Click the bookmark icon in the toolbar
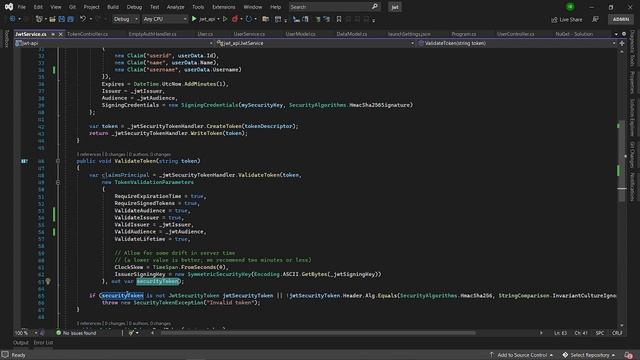This screenshot has height=360, width=640. (x=339, y=19)
